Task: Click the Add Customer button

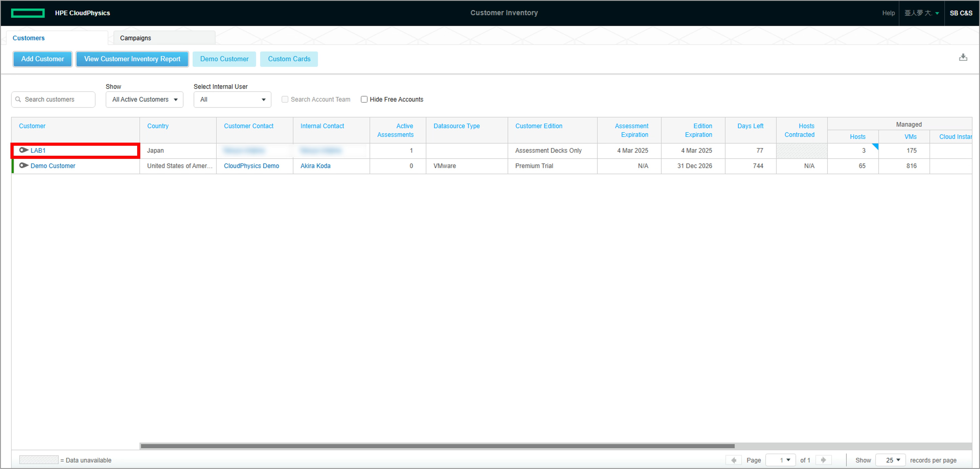Action: tap(42, 59)
